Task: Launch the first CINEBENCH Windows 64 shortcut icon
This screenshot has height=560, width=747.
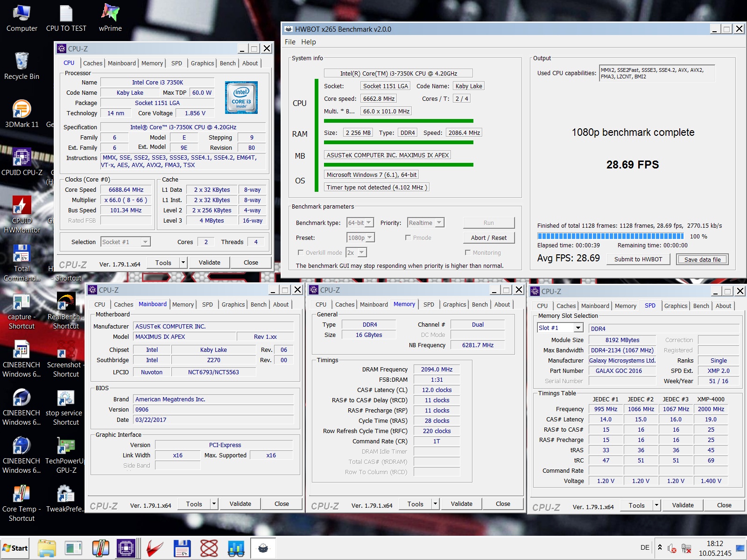Action: (21, 359)
